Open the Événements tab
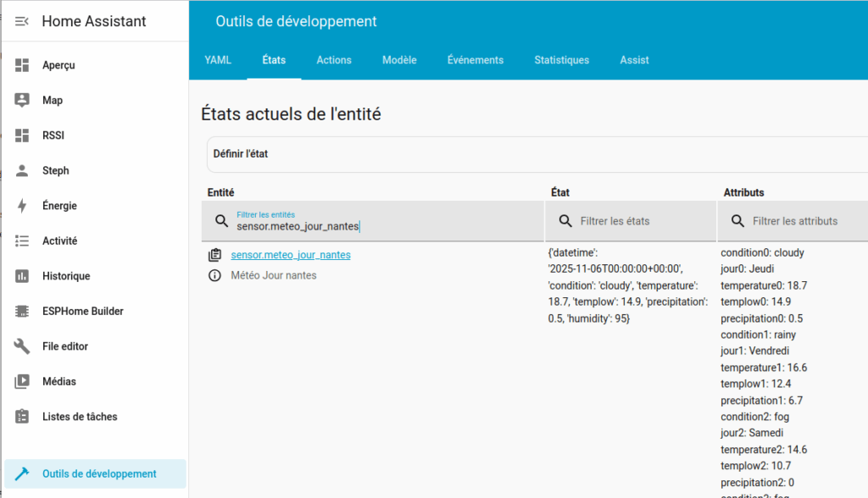 coord(475,60)
